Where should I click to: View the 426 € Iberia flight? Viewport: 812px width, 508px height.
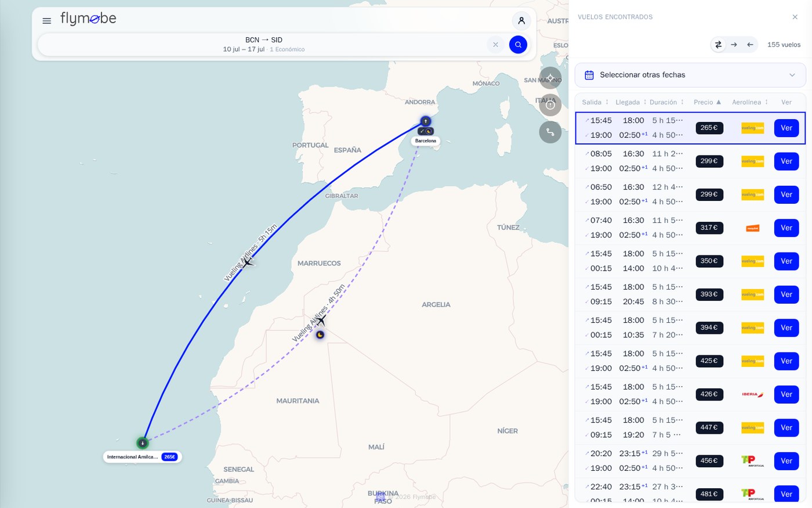(786, 395)
